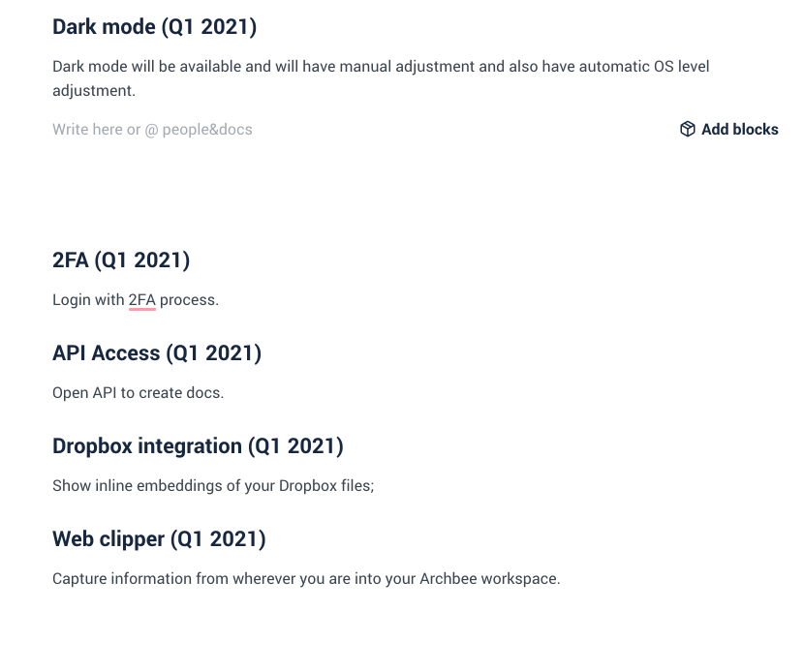Click the Add blocks cube icon

pyautogui.click(x=687, y=129)
